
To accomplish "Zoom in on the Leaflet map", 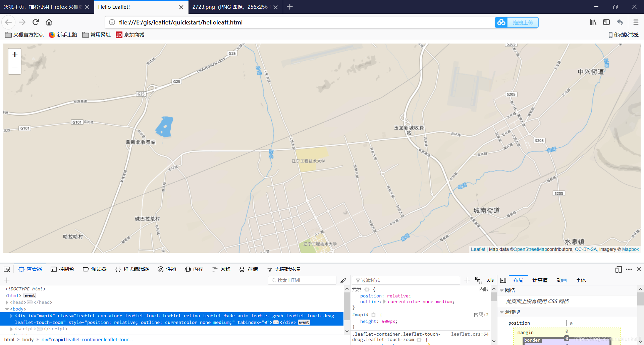I will coord(15,55).
